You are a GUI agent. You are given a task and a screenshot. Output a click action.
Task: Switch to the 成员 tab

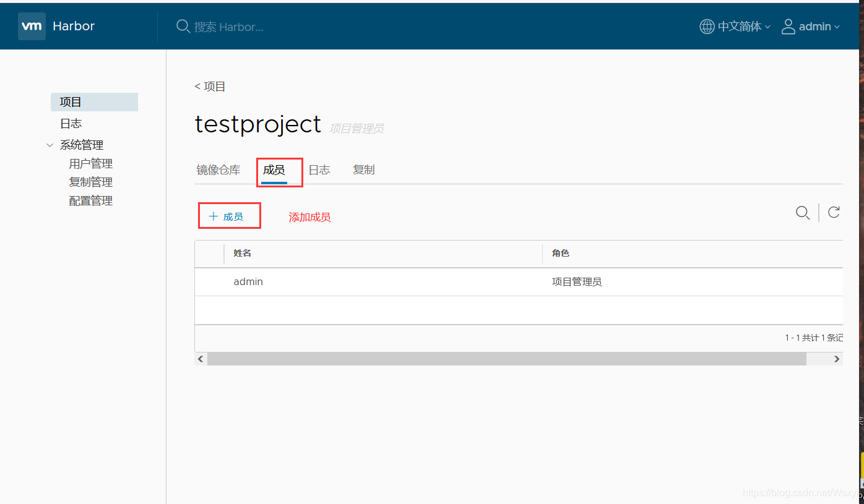274,170
